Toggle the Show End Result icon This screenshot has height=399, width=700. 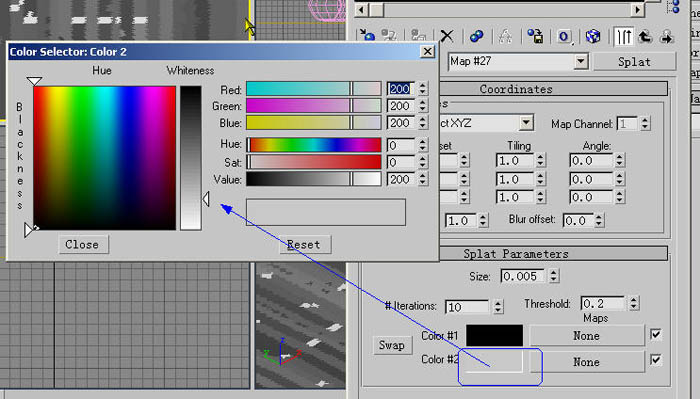pos(623,36)
